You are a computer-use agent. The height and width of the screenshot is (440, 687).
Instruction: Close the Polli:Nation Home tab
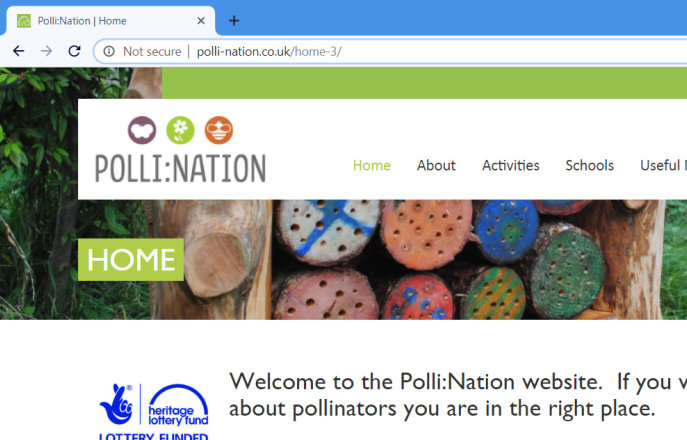tap(201, 21)
